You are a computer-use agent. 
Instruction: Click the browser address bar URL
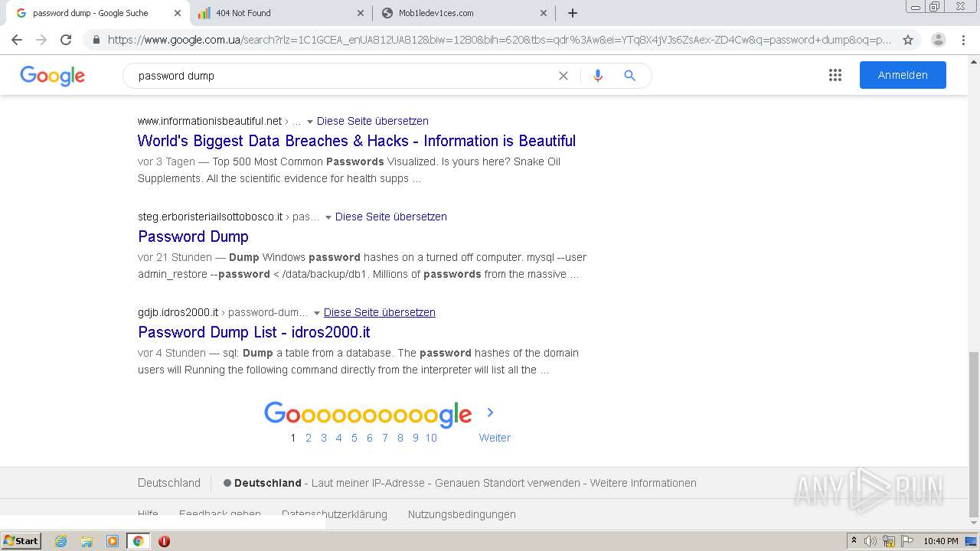click(x=499, y=40)
